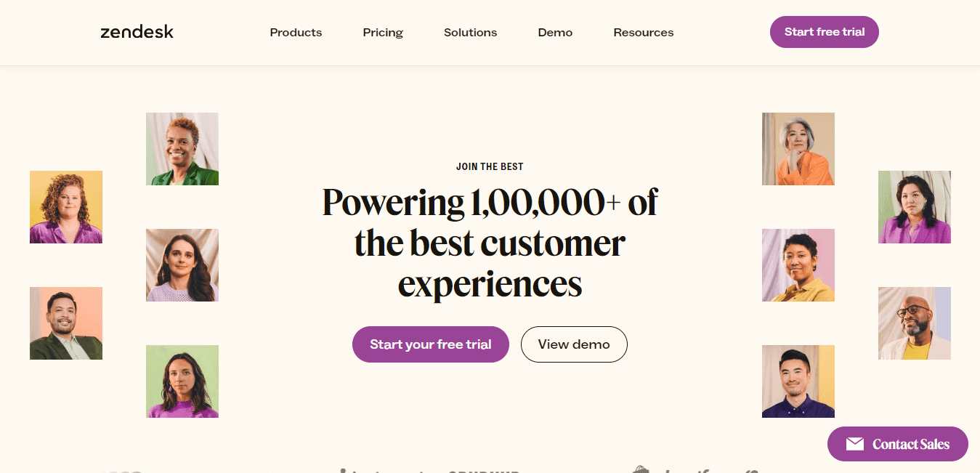Click the View demo button
The image size is (980, 473).
[x=574, y=344]
